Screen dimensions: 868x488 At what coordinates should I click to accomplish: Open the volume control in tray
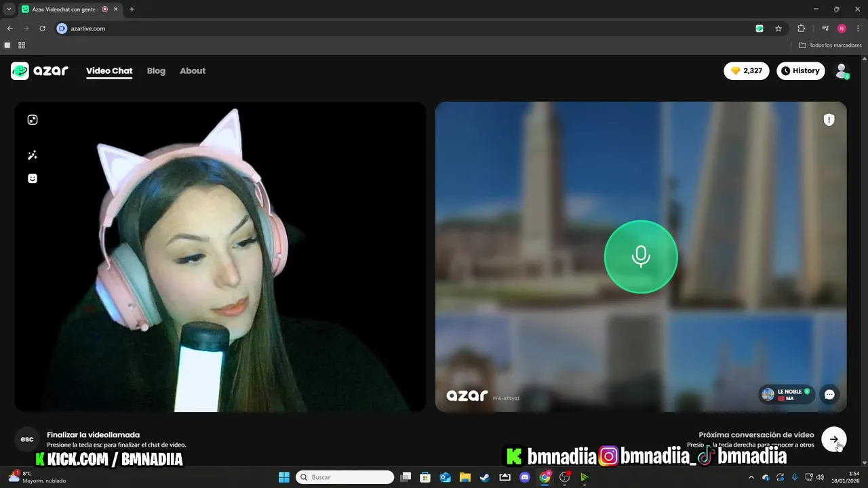click(x=820, y=477)
